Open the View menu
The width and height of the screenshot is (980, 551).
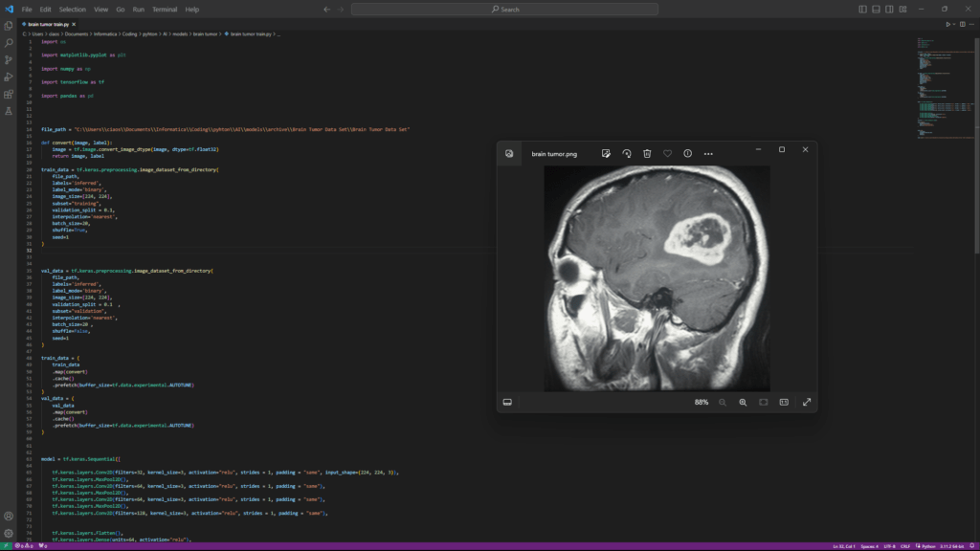100,10
